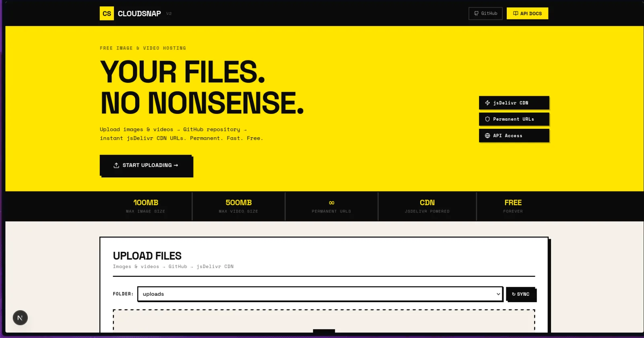644x338 pixels.
Task: Click the globe icon beside API Access
Action: pos(487,136)
